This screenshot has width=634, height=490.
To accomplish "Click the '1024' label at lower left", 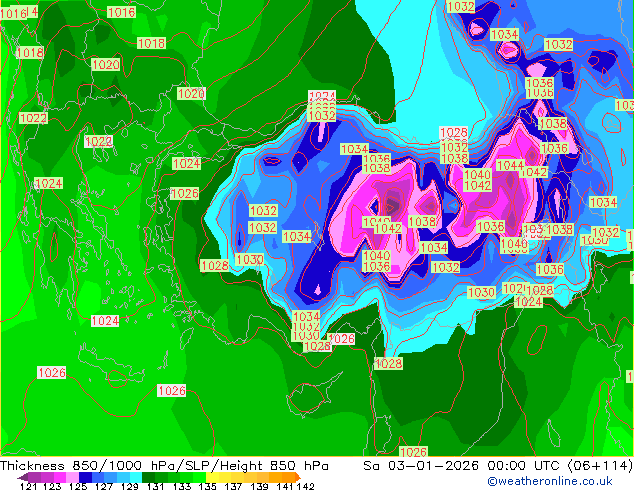I will [105, 321].
